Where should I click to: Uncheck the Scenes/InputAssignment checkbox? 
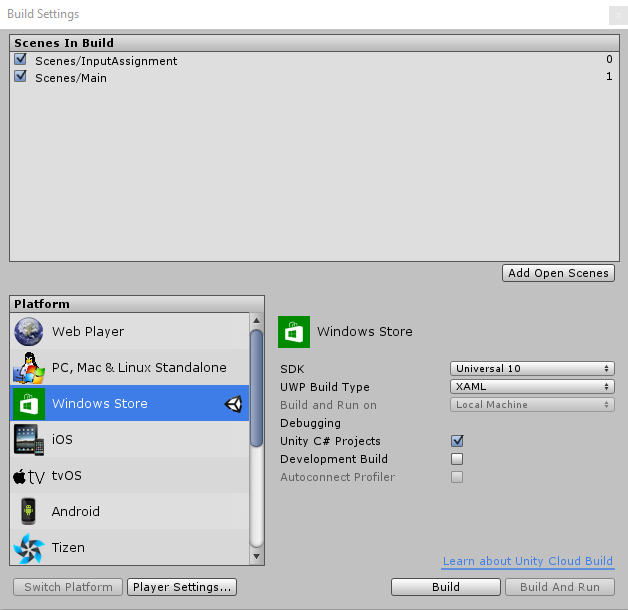[x=20, y=59]
